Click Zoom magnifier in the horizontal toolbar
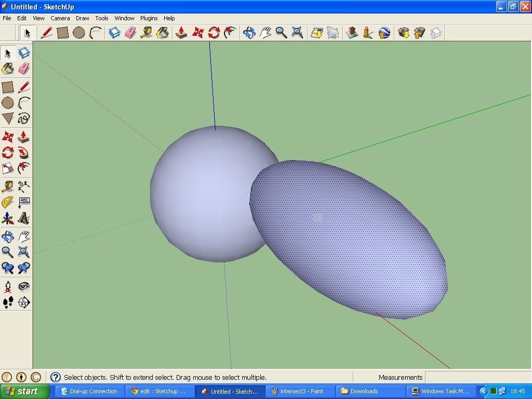The image size is (532, 399). [x=281, y=33]
